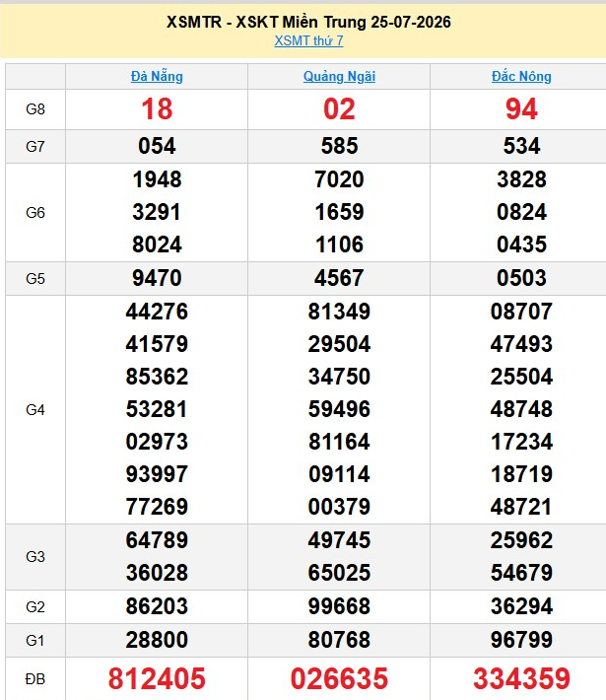Image resolution: width=606 pixels, height=700 pixels.
Task: Click the G5 number 0503
Action: click(x=521, y=278)
